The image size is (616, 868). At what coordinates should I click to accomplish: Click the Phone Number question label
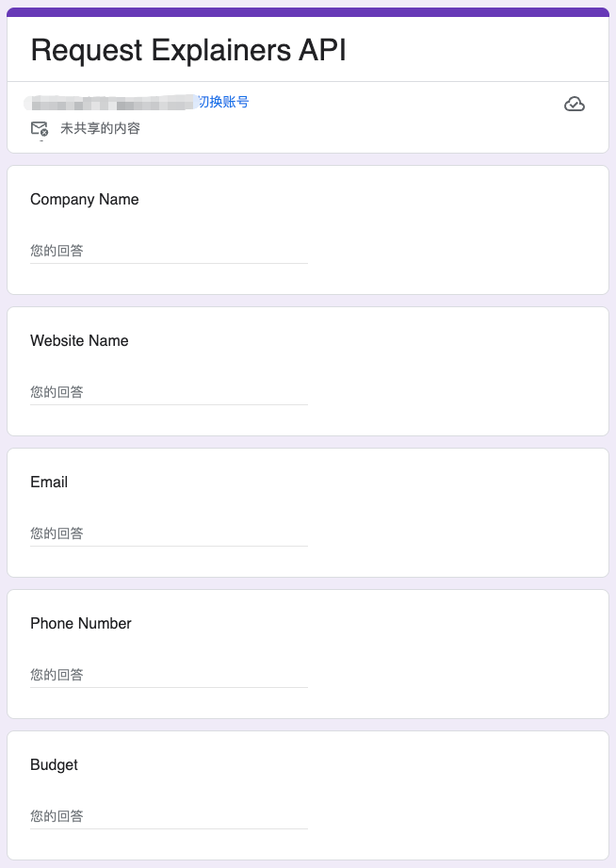pos(81,624)
